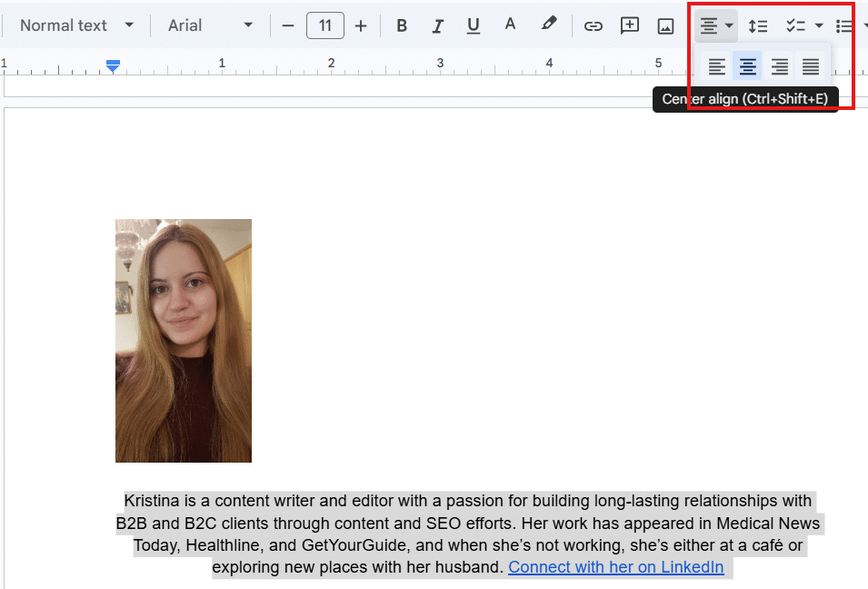
Task: Click the font size field showing 11
Action: (x=325, y=25)
